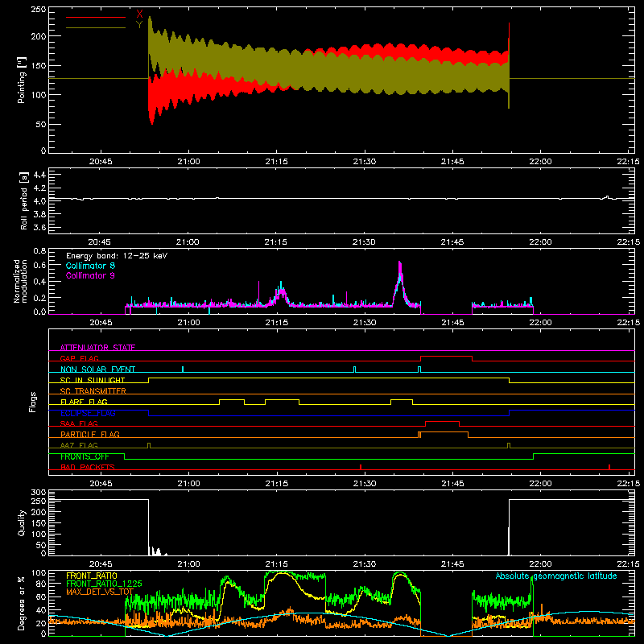Click the 22:15 label under the Pointing plot
Image resolution: width=644 pixels, height=644 pixels.
tap(628, 162)
